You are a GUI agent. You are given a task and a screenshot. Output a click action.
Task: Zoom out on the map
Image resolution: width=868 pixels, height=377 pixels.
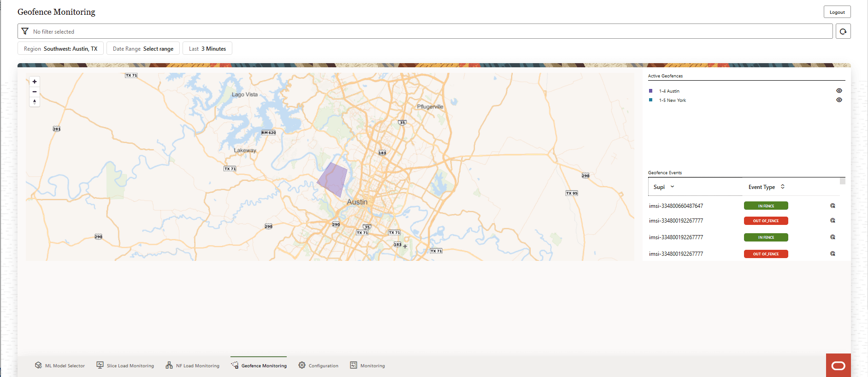(35, 92)
